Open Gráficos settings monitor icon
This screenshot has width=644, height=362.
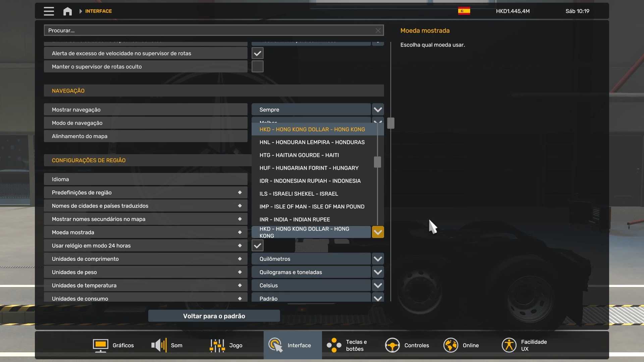(100, 345)
